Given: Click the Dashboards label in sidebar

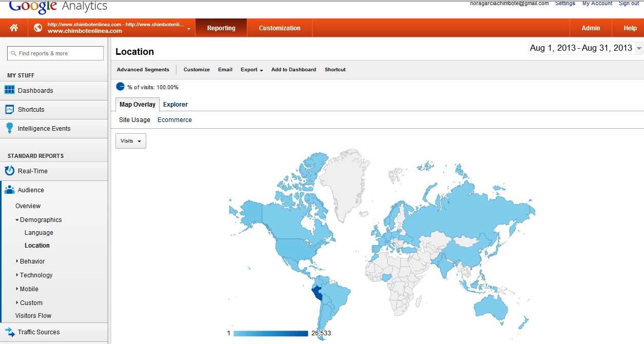Looking at the screenshot, I should [35, 90].
